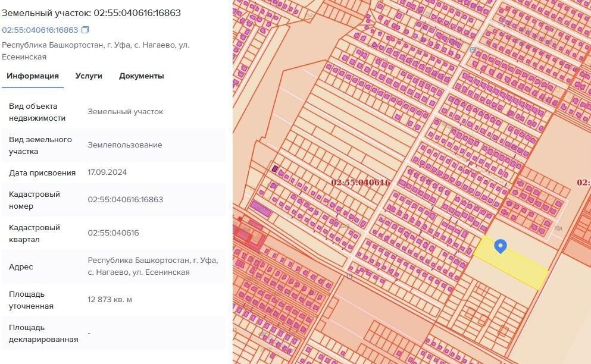Click small square marker on the lower road
Viewport: 591px width, 364px height.
tap(349, 276)
